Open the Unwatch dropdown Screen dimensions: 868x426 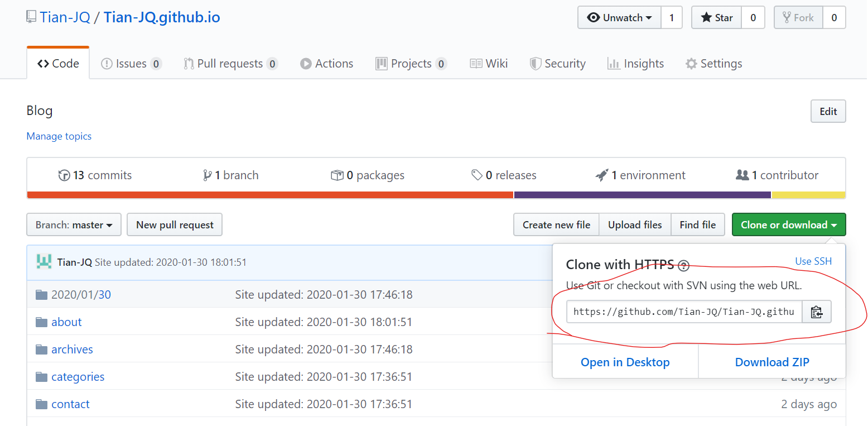[619, 18]
